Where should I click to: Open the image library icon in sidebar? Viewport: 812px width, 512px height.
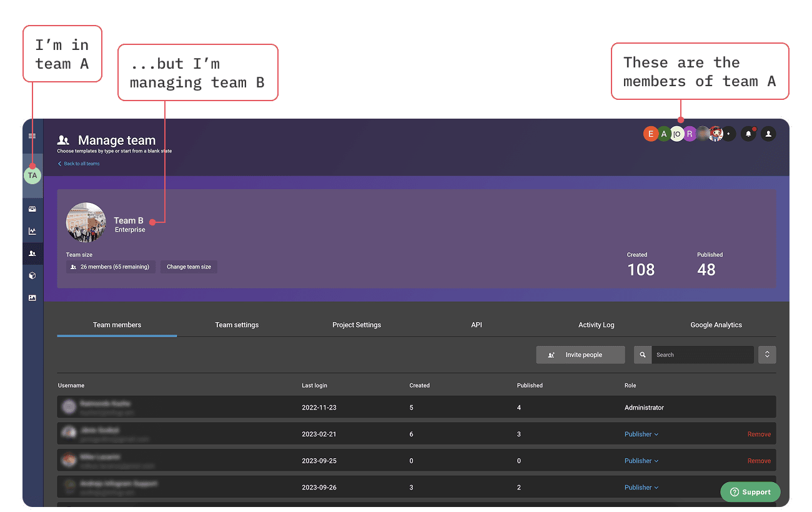tap(32, 298)
